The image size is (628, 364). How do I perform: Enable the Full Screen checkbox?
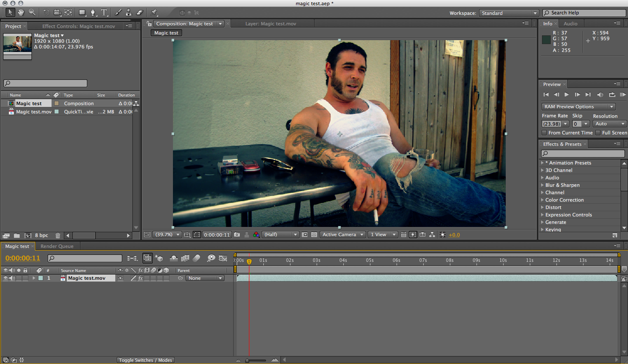598,133
